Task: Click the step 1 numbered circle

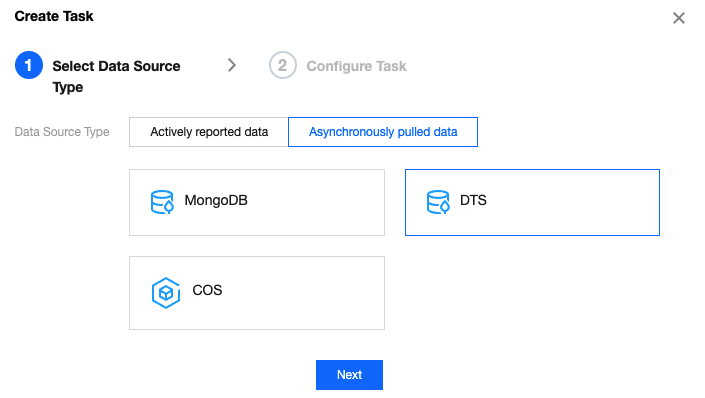Action: click(29, 65)
